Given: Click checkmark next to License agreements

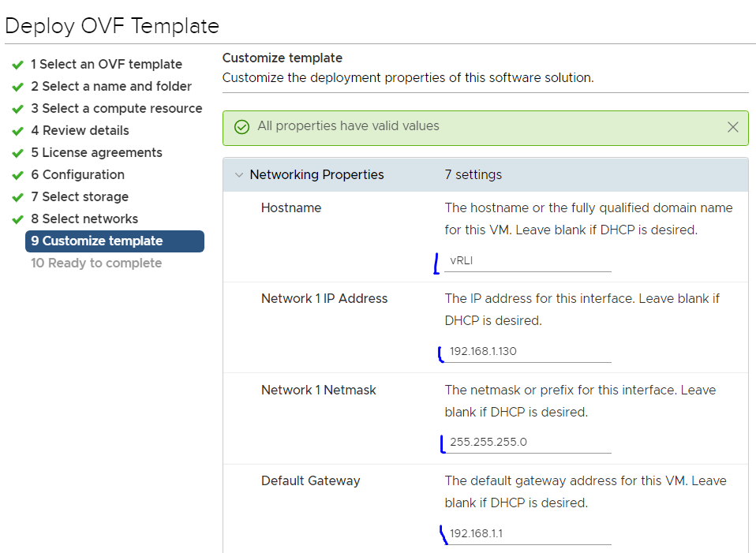Looking at the screenshot, I should coord(18,153).
